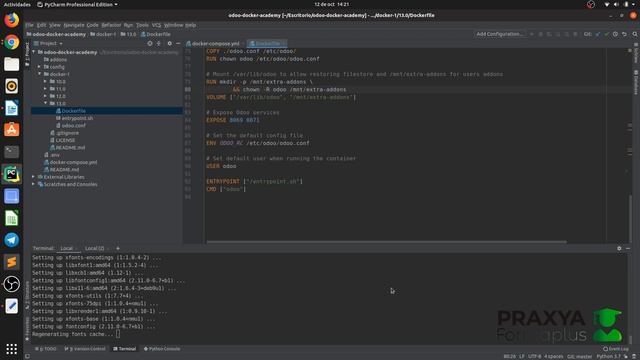Click Git rollback arrow icon
The width and height of the screenshot is (640, 360).
tap(624, 34)
